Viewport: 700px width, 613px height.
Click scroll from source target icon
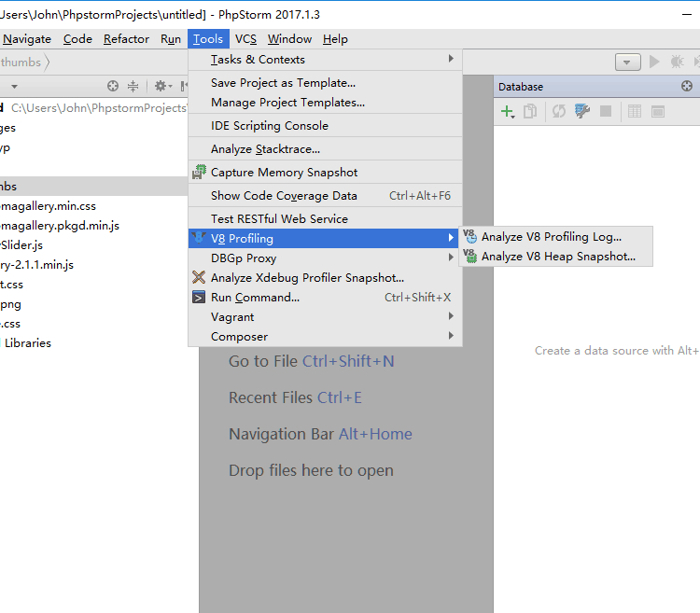point(113,86)
